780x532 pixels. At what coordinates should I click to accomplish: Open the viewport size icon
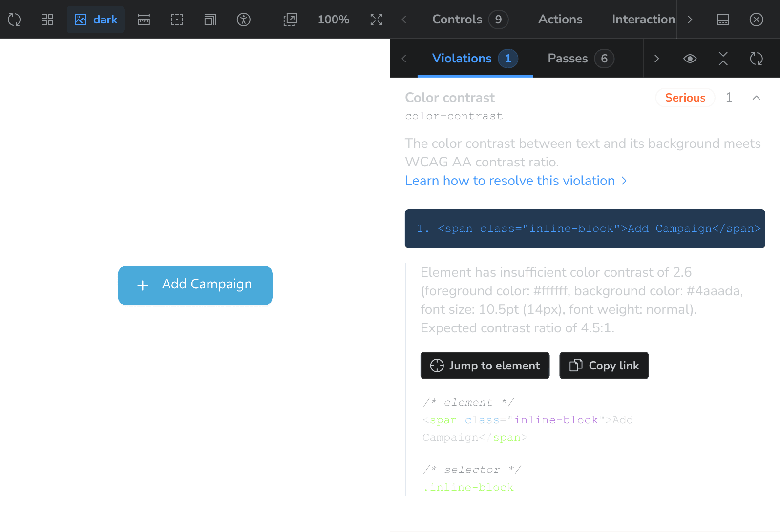(211, 20)
